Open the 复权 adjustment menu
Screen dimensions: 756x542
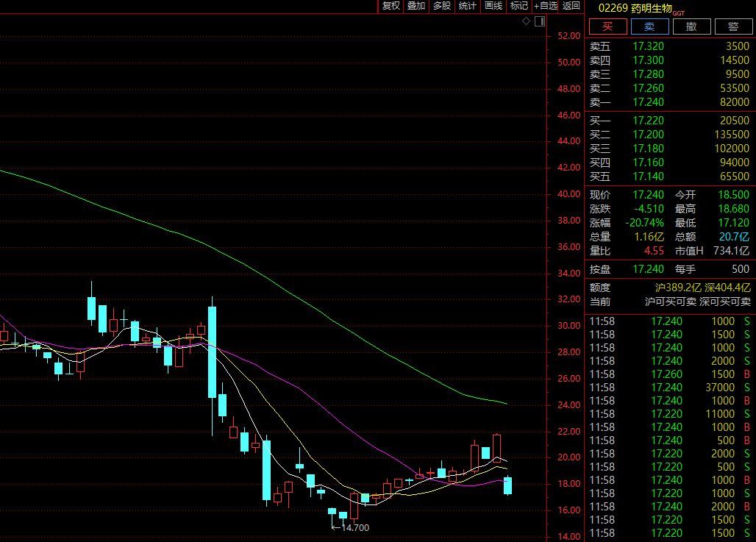(391, 6)
